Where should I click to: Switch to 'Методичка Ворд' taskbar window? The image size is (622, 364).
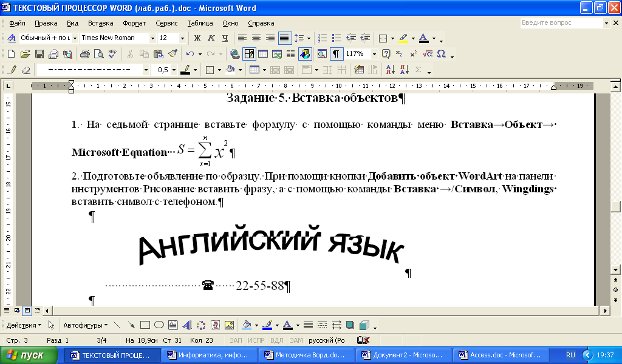point(307,355)
